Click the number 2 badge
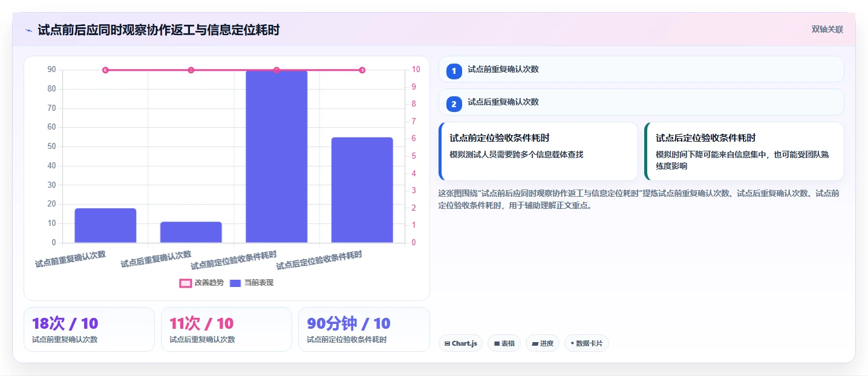Viewport: 868px width, 376px height. (x=454, y=104)
